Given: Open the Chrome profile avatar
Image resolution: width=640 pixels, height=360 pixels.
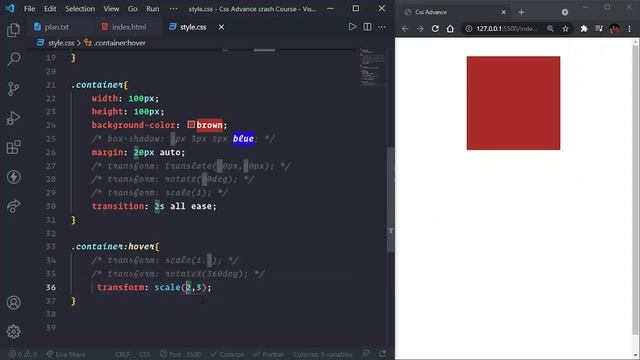Looking at the screenshot, I should pyautogui.click(x=614, y=29).
